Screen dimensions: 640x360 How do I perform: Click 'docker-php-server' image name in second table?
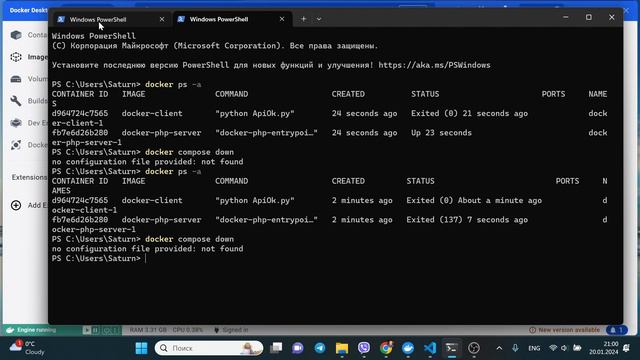point(161,220)
